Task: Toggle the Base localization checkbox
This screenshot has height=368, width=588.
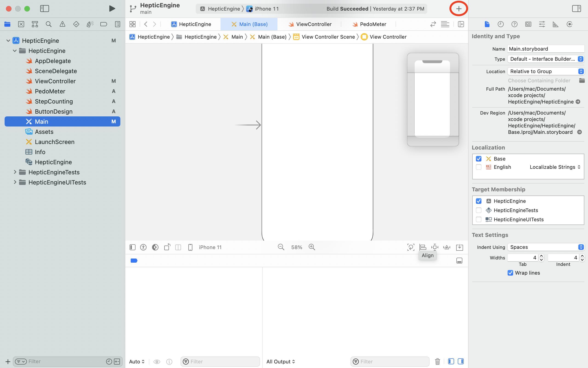Action: [x=478, y=159]
